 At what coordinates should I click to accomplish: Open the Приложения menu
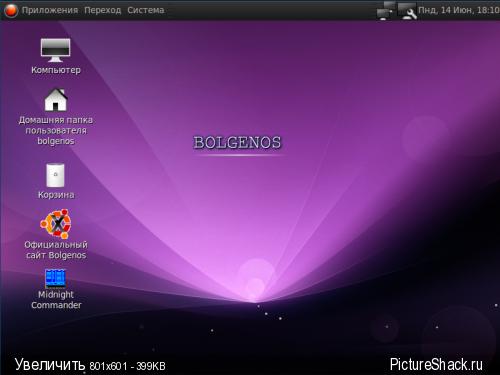click(x=50, y=10)
